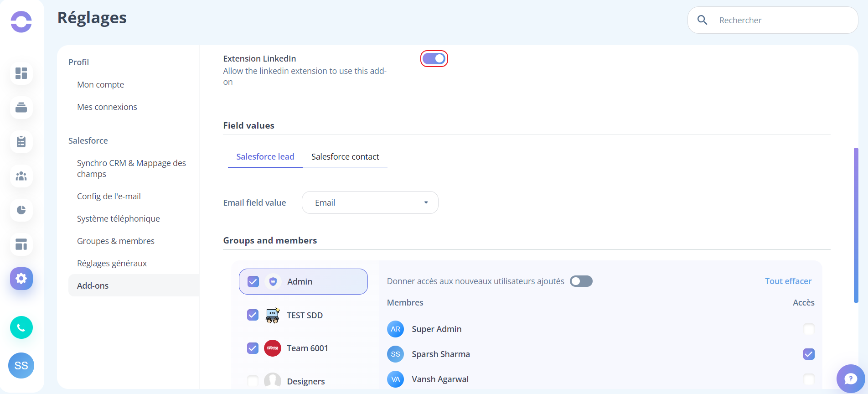Select the Add-ons menu item
This screenshot has width=868, height=394.
tap(134, 285)
